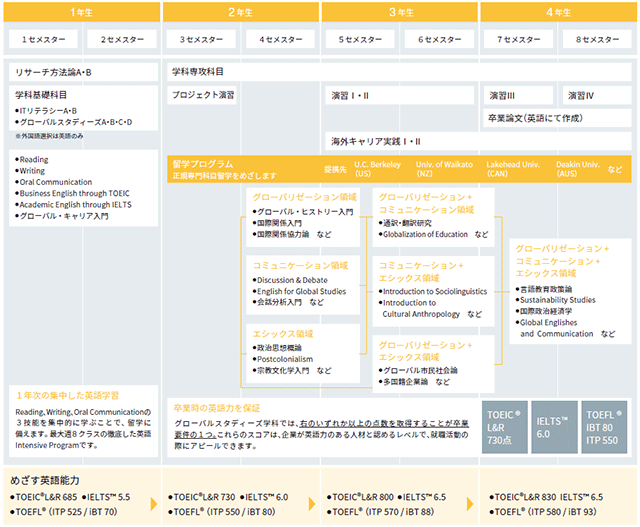Click arrow after TOEIC L&R 730 goals
640x527 pixels.
(312, 504)
